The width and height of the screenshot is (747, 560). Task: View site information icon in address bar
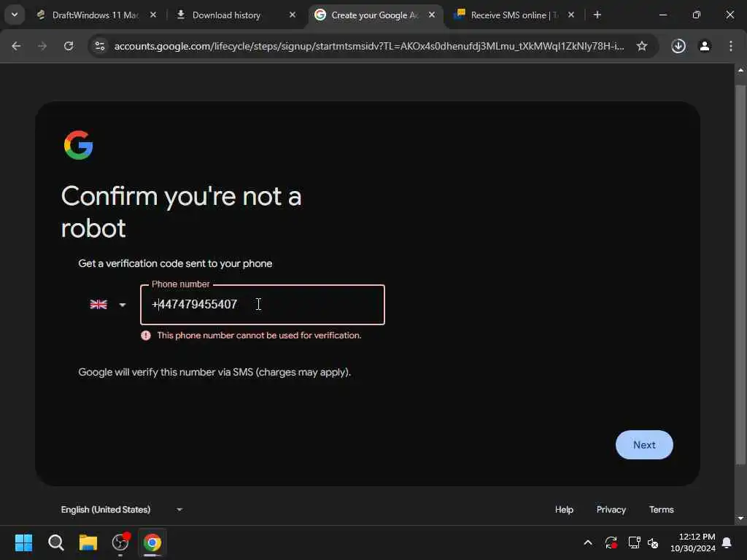tap(99, 46)
